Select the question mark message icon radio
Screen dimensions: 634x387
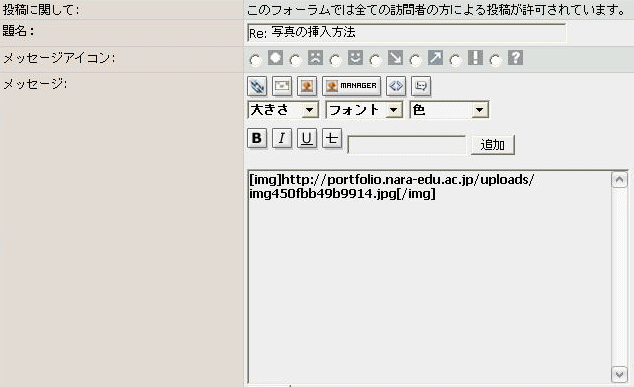(495, 61)
